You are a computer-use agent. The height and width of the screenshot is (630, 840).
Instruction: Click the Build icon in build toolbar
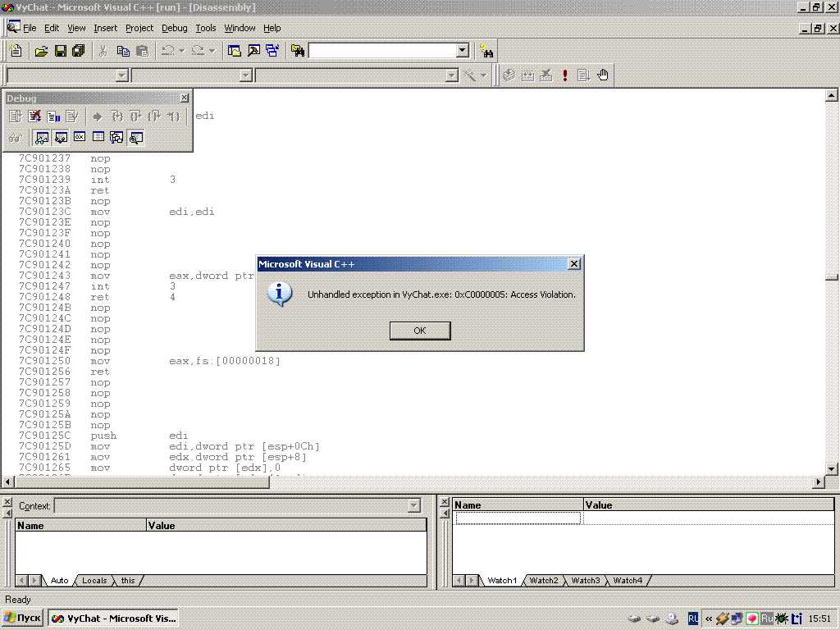coord(527,75)
